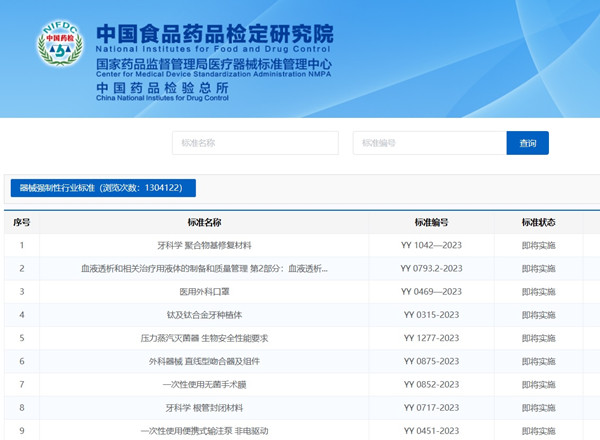Open standard 牙科学 根管封闭材料

pos(204,408)
